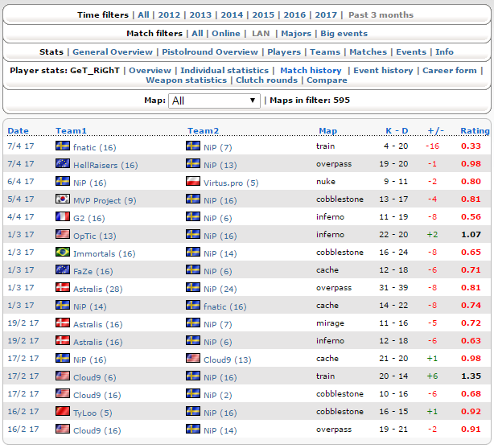The width and height of the screenshot is (494, 448).
Task: Sort table by Rating column header
Action: point(475,131)
